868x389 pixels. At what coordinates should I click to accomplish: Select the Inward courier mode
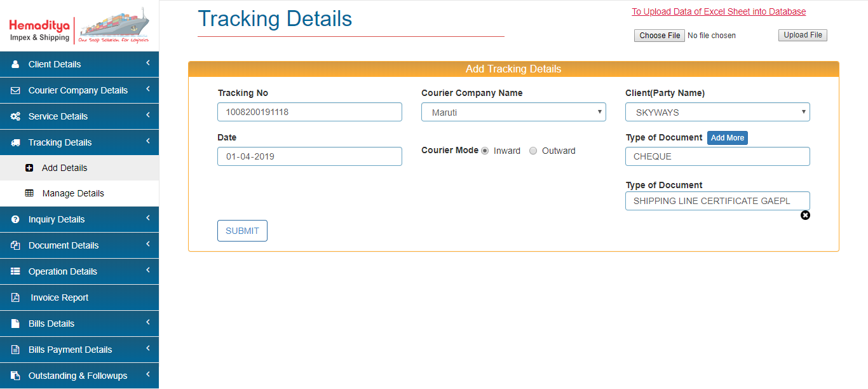(485, 151)
